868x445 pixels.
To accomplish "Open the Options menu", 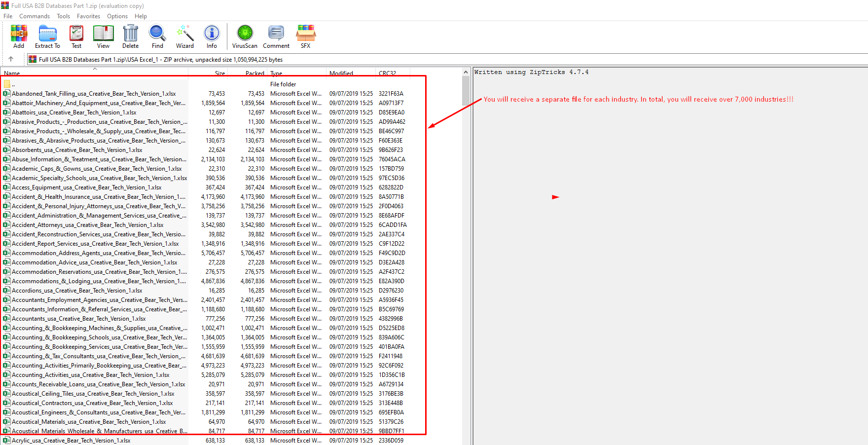I will [117, 16].
